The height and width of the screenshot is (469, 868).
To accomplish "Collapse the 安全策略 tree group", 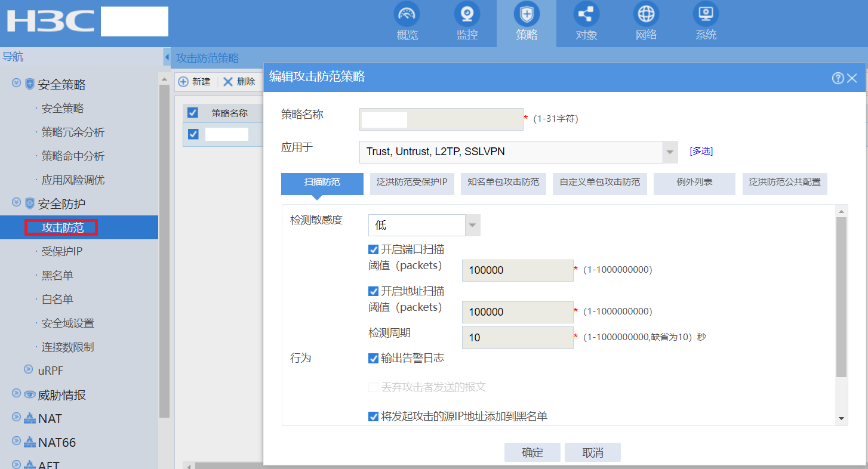I will click(x=16, y=82).
